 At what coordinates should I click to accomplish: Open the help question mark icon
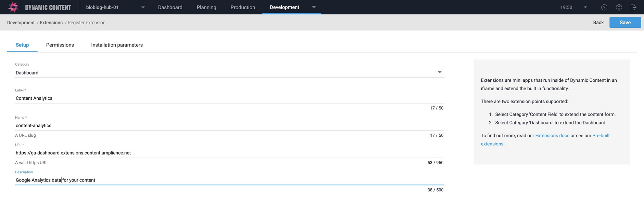click(x=604, y=7)
